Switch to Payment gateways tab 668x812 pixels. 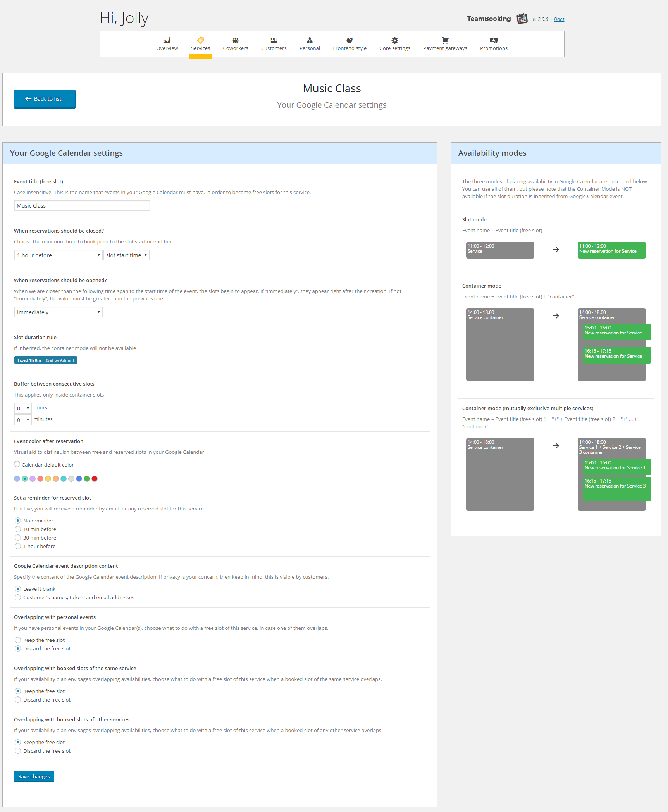pyautogui.click(x=445, y=44)
